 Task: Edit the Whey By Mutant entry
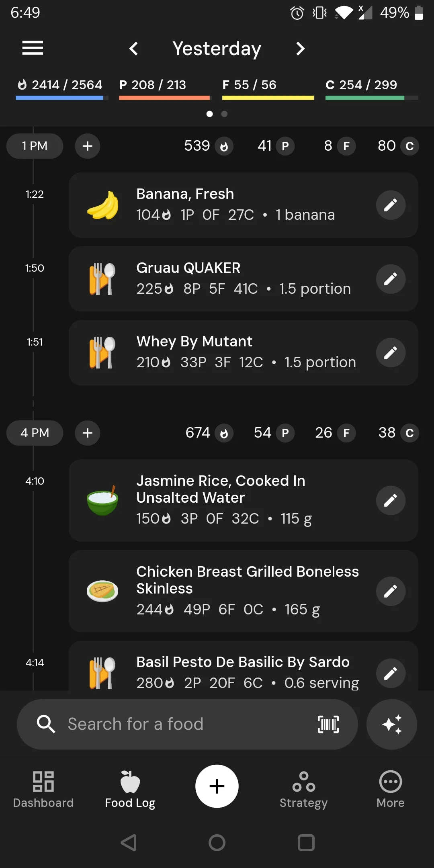click(x=391, y=353)
